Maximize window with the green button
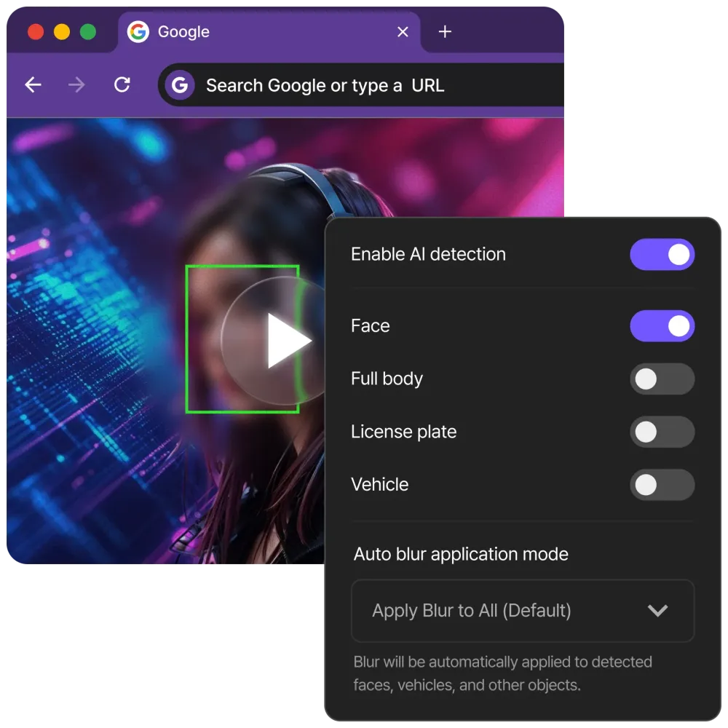The image size is (728, 728). coord(88,32)
